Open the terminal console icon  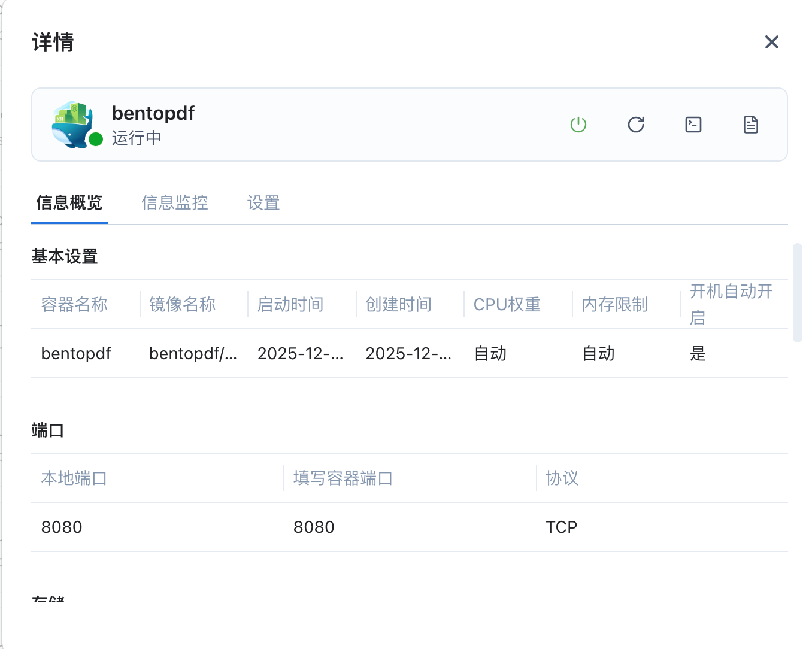click(693, 125)
